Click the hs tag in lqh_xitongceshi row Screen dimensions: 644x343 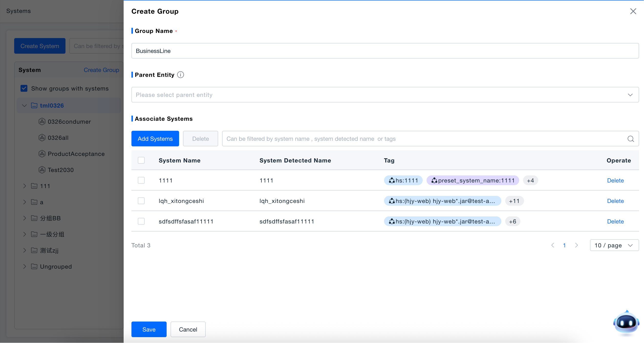tap(442, 201)
